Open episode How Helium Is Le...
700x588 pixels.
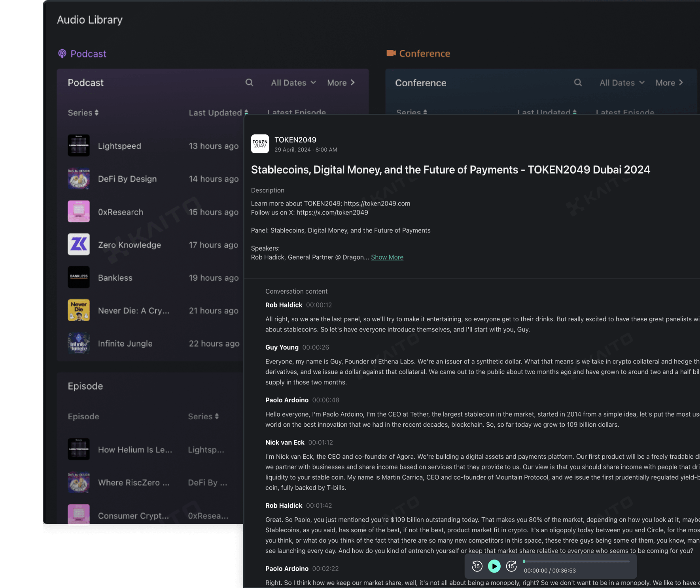tap(135, 450)
